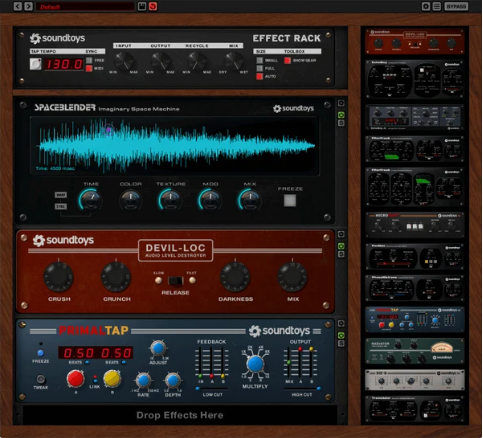This screenshot has width=483, height=438.
Task: Select the SMALL rack size
Action: (259, 60)
